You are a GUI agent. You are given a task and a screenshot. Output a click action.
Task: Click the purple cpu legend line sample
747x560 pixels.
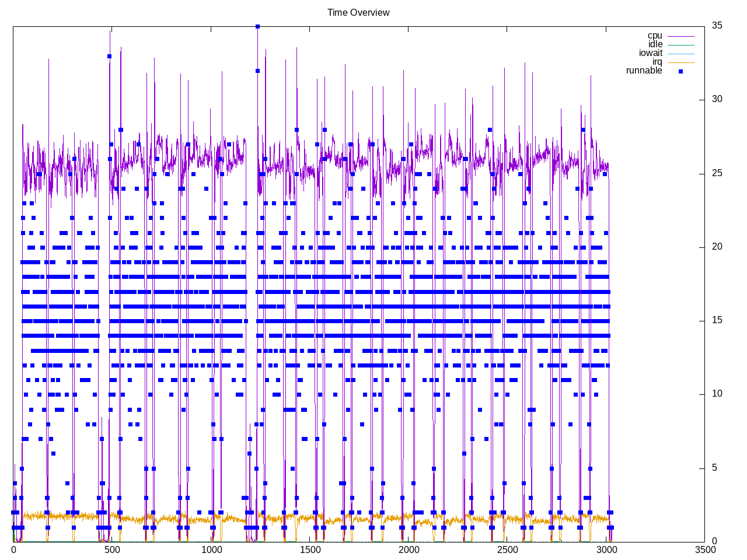point(680,36)
